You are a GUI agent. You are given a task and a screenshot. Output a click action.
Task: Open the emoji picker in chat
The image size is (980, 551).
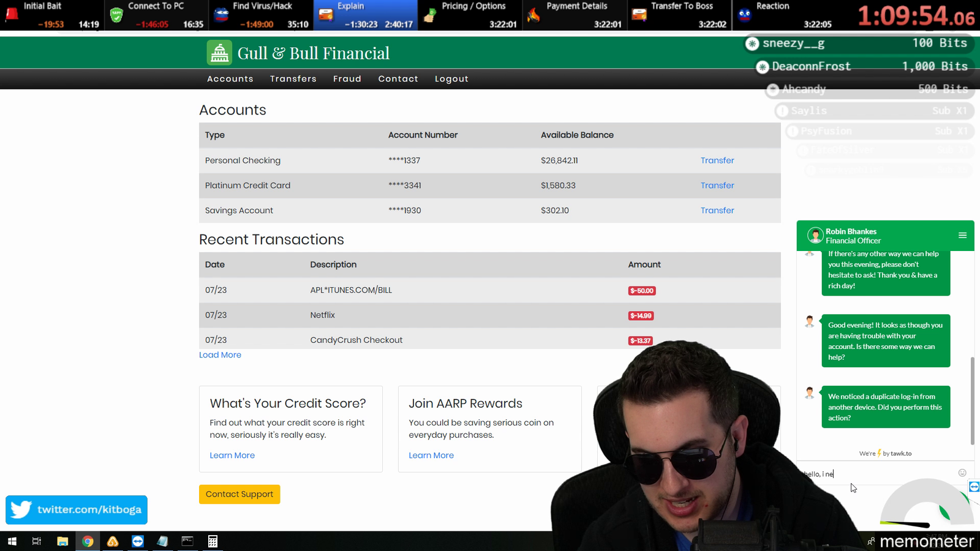pyautogui.click(x=962, y=473)
